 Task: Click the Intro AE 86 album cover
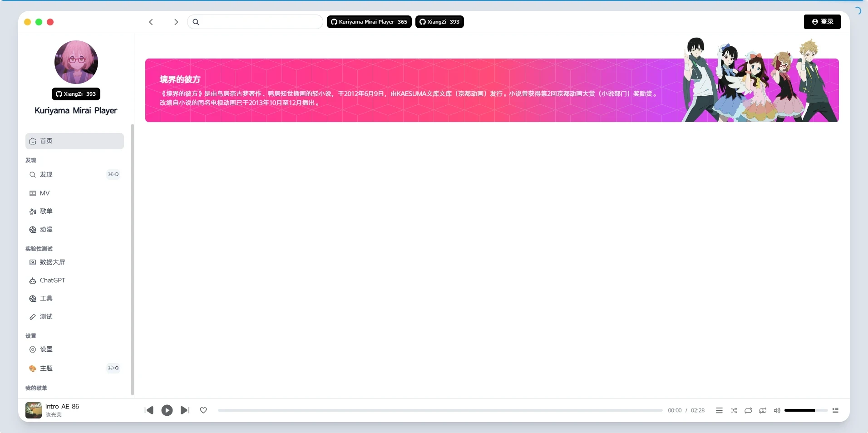[34, 410]
